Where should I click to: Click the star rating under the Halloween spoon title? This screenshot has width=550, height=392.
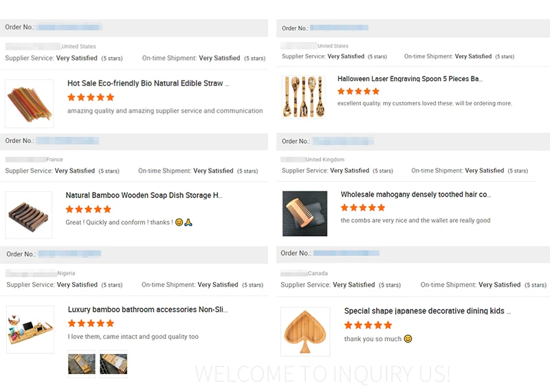358,91
